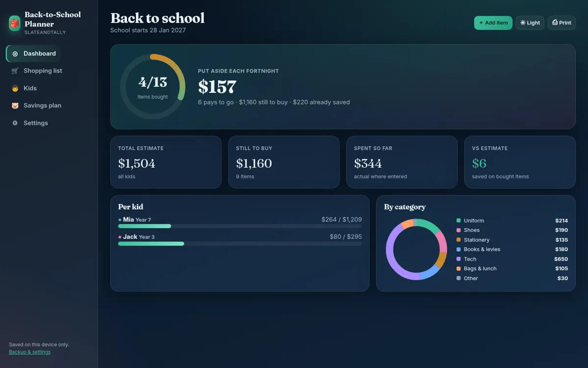Click the 4/13 items bought progress ring

tap(153, 87)
